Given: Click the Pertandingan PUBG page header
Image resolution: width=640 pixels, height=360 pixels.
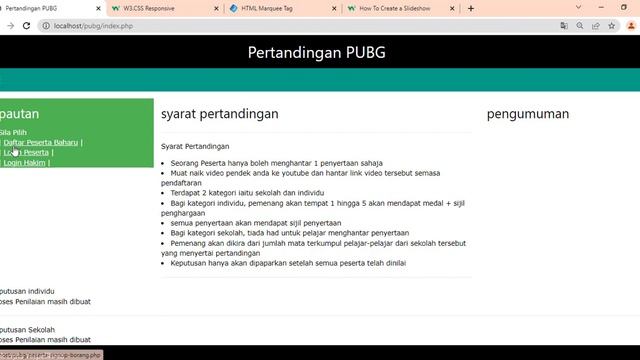Looking at the screenshot, I should [316, 52].
